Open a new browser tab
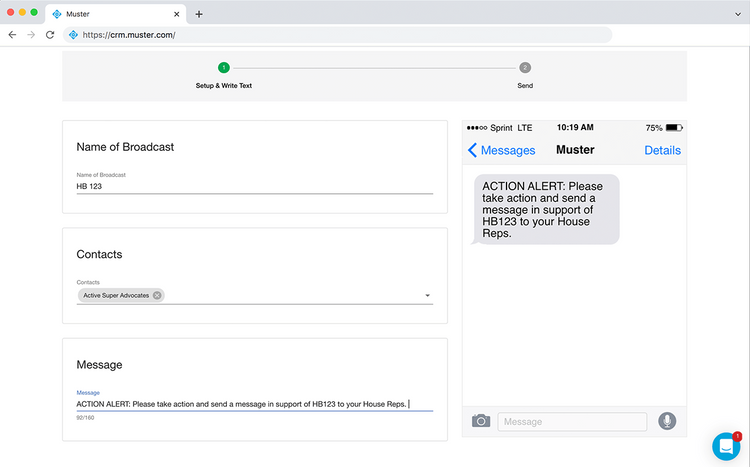The height and width of the screenshot is (467, 750). point(199,14)
